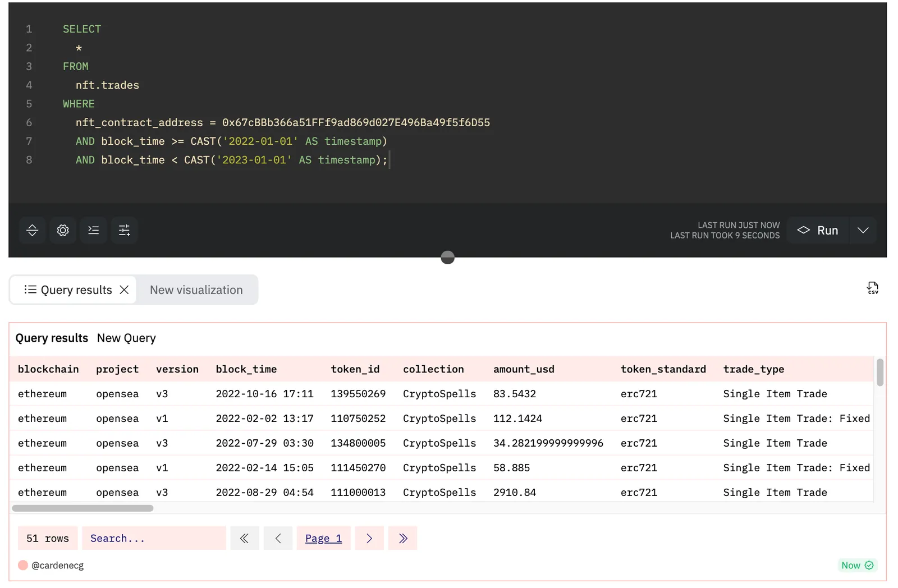The width and height of the screenshot is (898, 588).
Task: Export results with the CSV icon
Action: [873, 288]
